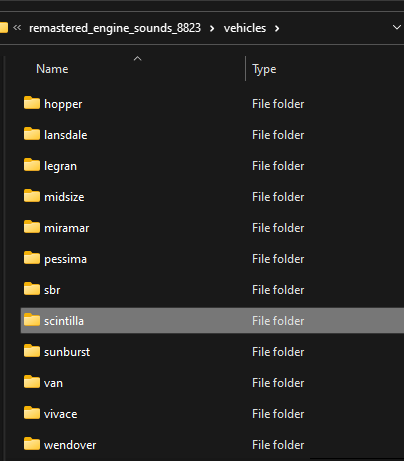Select the hopper folder name

click(63, 104)
